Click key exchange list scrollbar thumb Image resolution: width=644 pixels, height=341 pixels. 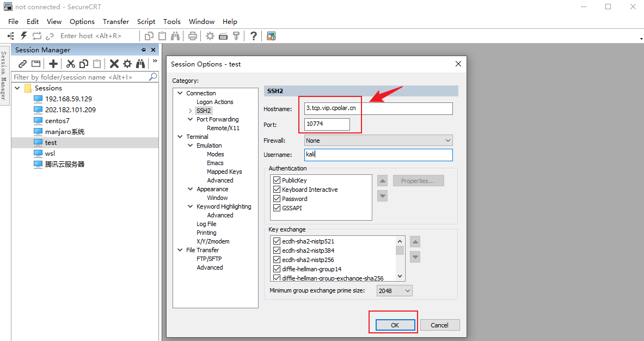(400, 250)
